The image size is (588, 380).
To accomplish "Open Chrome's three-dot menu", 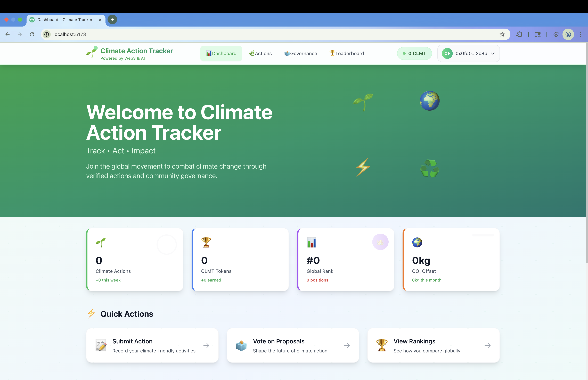I will click(580, 34).
